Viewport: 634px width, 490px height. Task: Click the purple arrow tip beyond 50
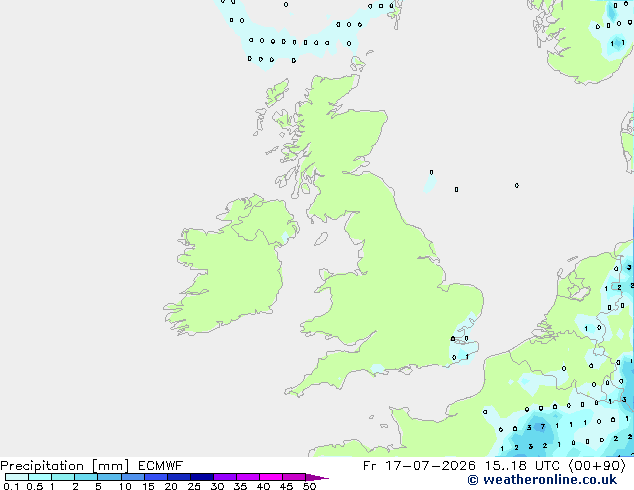point(317,477)
